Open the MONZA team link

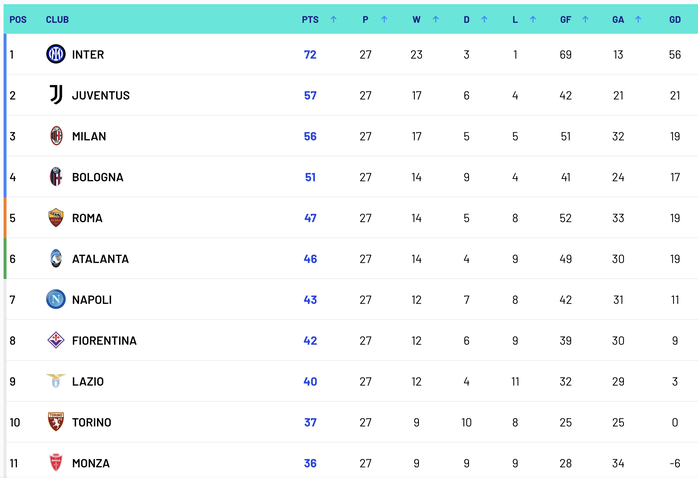tap(91, 463)
